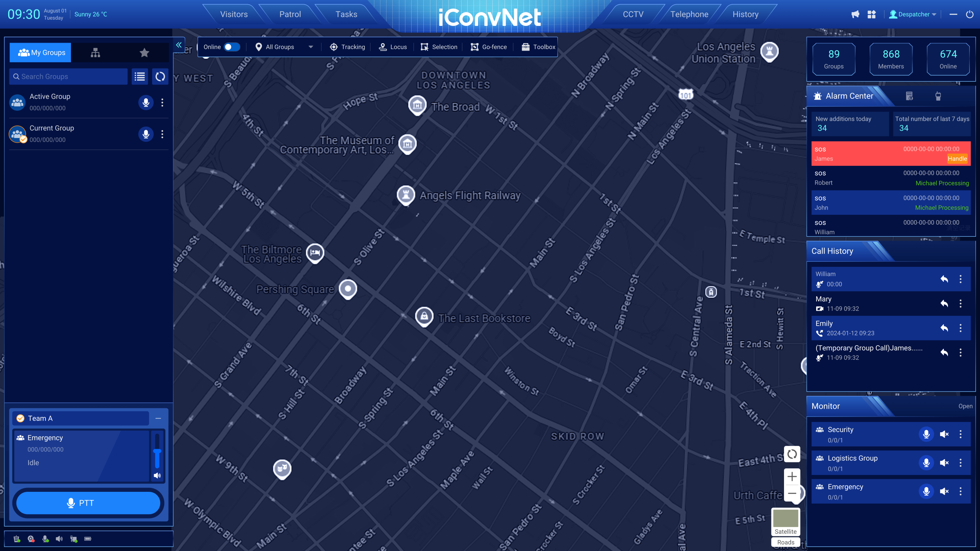Image resolution: width=980 pixels, height=551 pixels.
Task: Refresh the map view
Action: (792, 454)
